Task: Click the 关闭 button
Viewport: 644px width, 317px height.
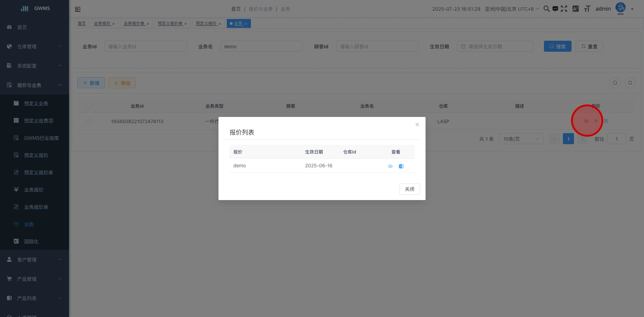Action: (x=409, y=189)
